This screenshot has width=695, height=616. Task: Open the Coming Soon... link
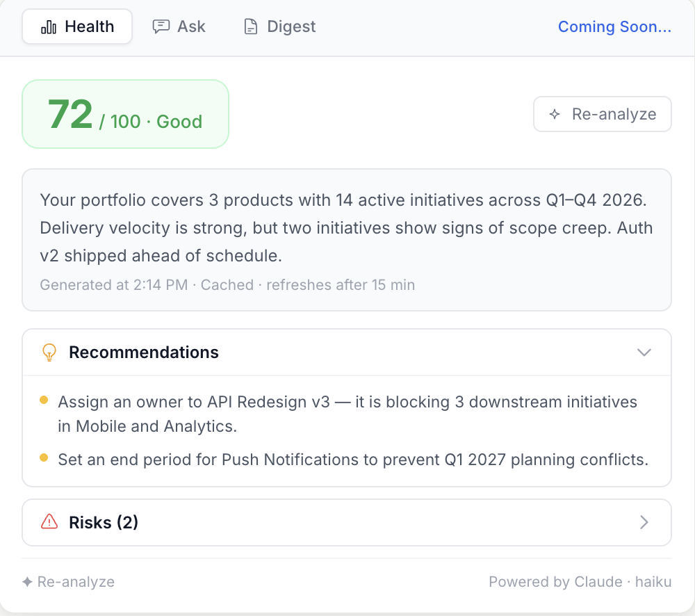pos(614,26)
